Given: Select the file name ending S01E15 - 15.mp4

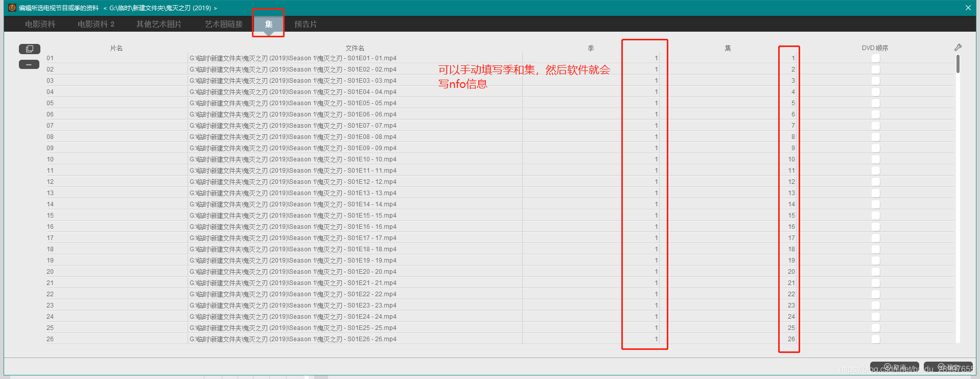Looking at the screenshot, I should click(x=355, y=216).
